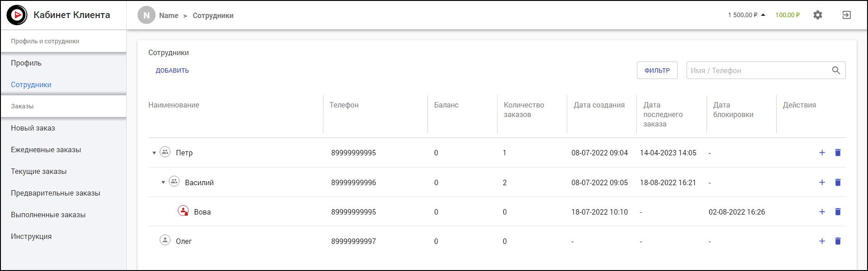Click the Имя / Телефон search field
The width and height of the screenshot is (868, 271).
pyautogui.click(x=758, y=70)
